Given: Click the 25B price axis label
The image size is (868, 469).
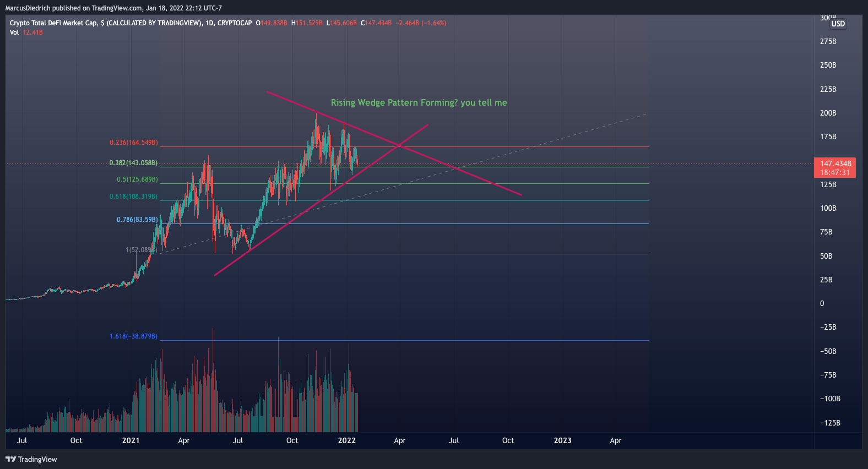Looking at the screenshot, I should 826,280.
